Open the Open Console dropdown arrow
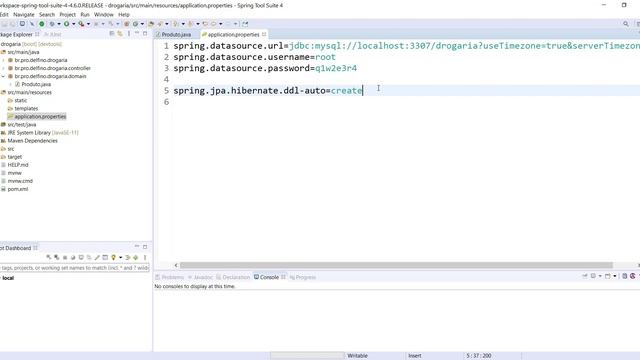 pyautogui.click(x=614, y=276)
